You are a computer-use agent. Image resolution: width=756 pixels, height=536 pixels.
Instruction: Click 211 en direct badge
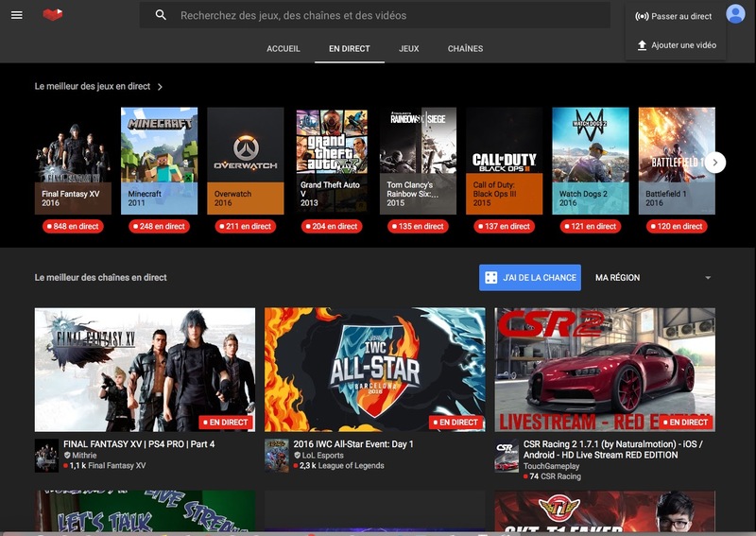pyautogui.click(x=246, y=226)
